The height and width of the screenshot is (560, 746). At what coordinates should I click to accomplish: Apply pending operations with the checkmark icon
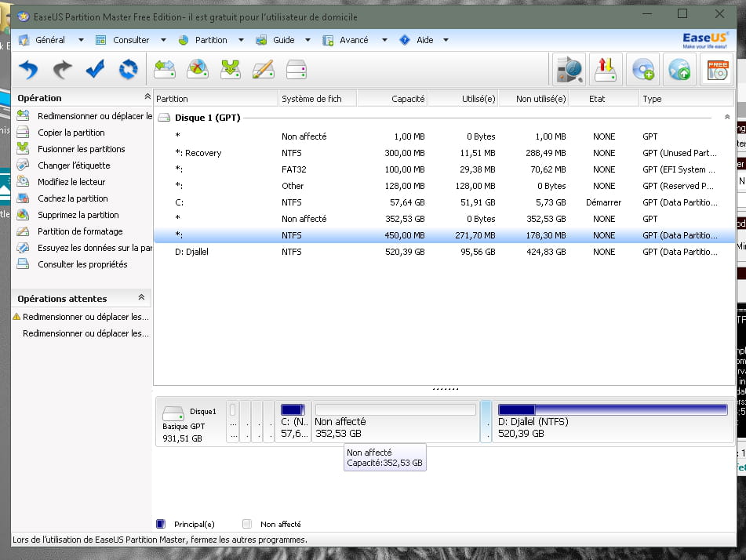(x=95, y=70)
